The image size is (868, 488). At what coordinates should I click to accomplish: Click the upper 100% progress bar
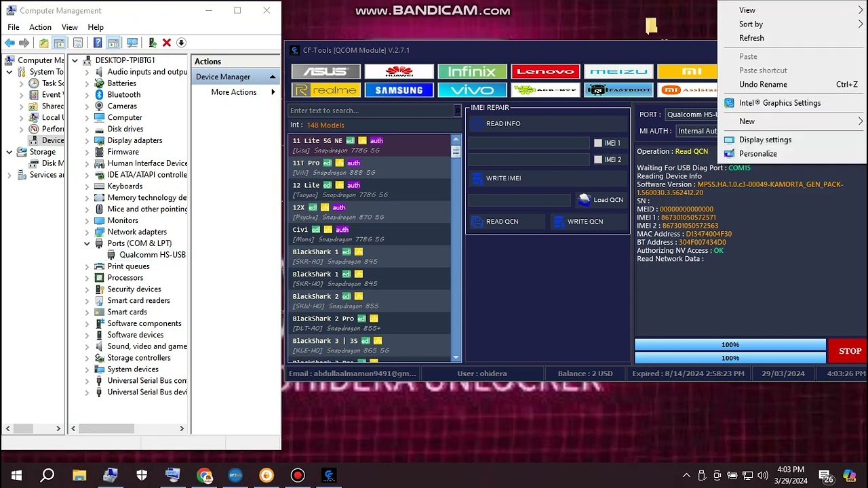click(x=730, y=345)
